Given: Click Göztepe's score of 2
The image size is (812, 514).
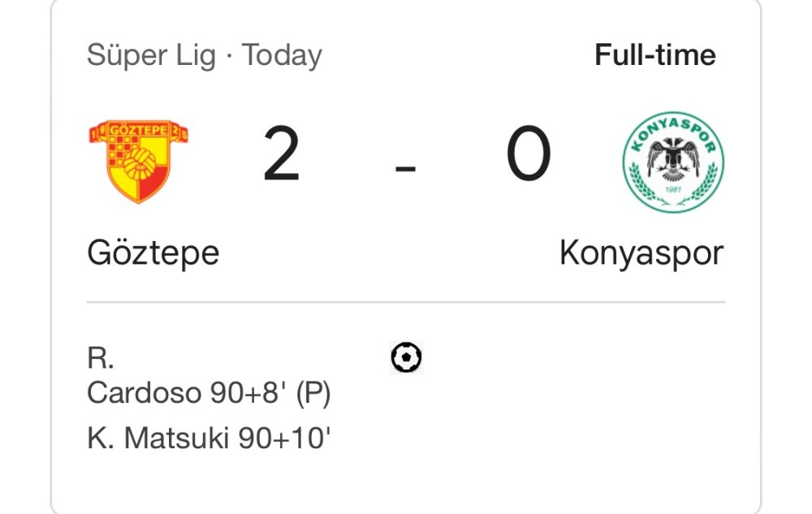Looking at the screenshot, I should click(282, 156).
